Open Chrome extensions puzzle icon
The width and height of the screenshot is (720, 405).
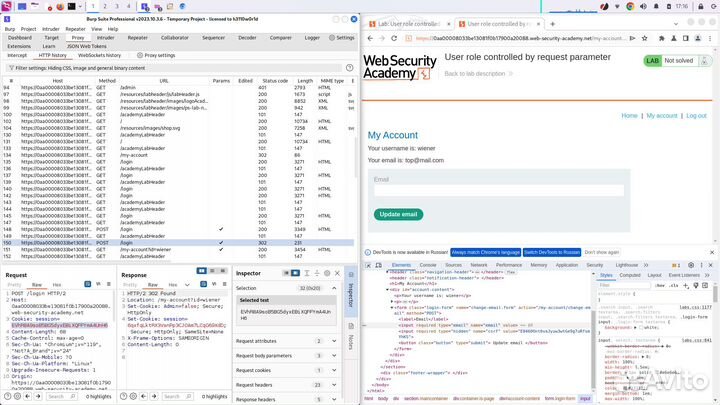click(662, 39)
